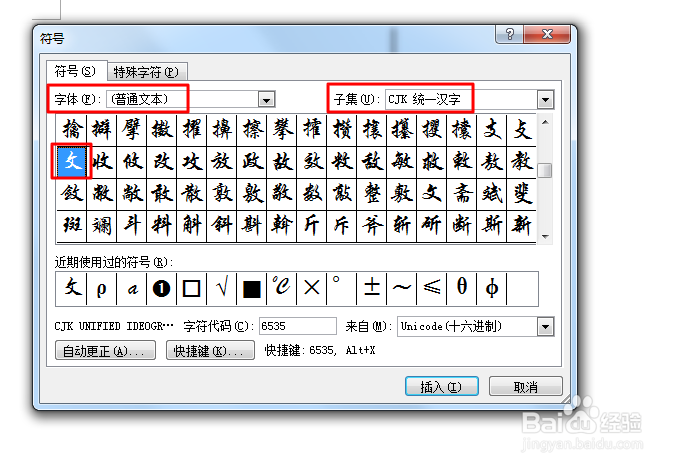Choose the character 政 in the grid

tap(252, 162)
